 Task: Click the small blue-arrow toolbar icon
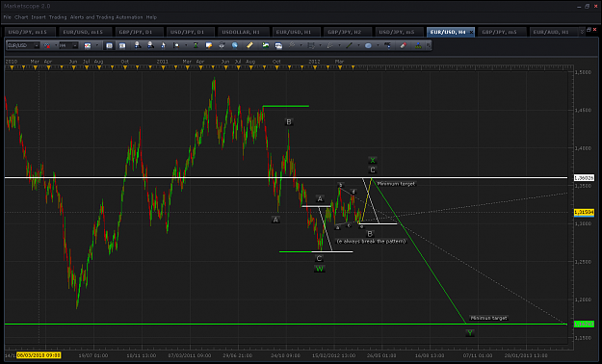(163, 45)
